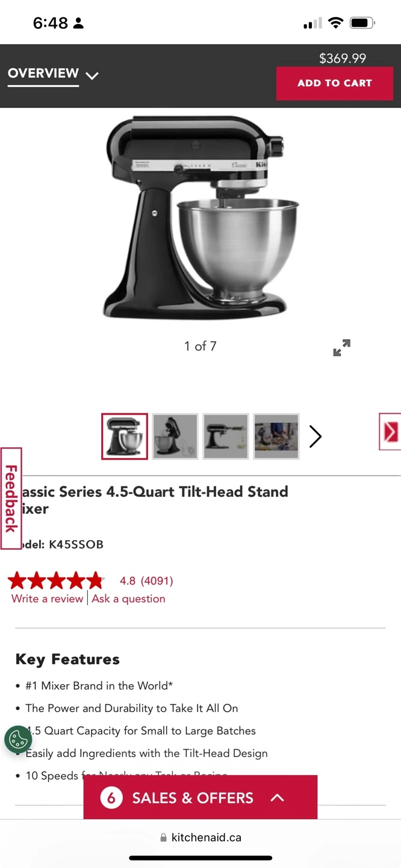Select the mixer attachment thumbnail
This screenshot has height=868, width=401.
[226, 436]
